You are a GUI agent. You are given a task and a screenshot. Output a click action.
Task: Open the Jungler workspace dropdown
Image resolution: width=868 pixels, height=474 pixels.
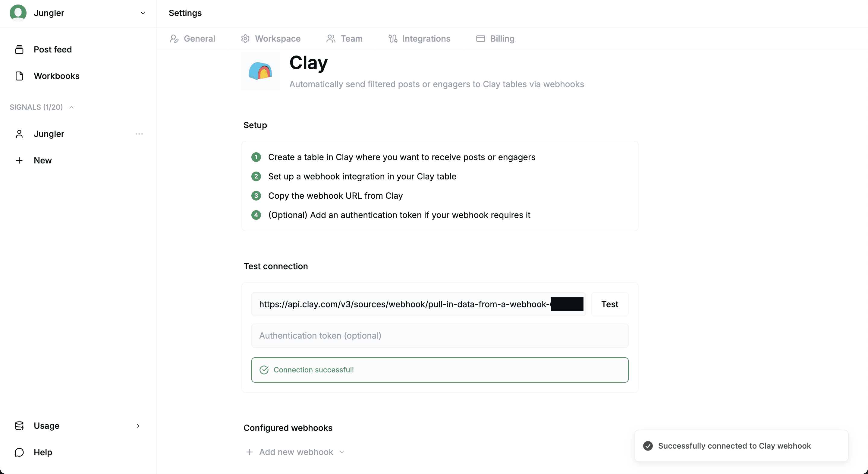point(143,13)
